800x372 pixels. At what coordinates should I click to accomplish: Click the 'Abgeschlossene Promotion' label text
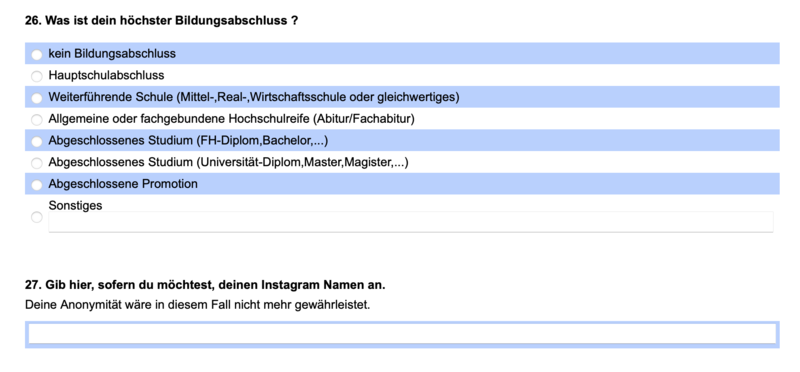tap(123, 184)
